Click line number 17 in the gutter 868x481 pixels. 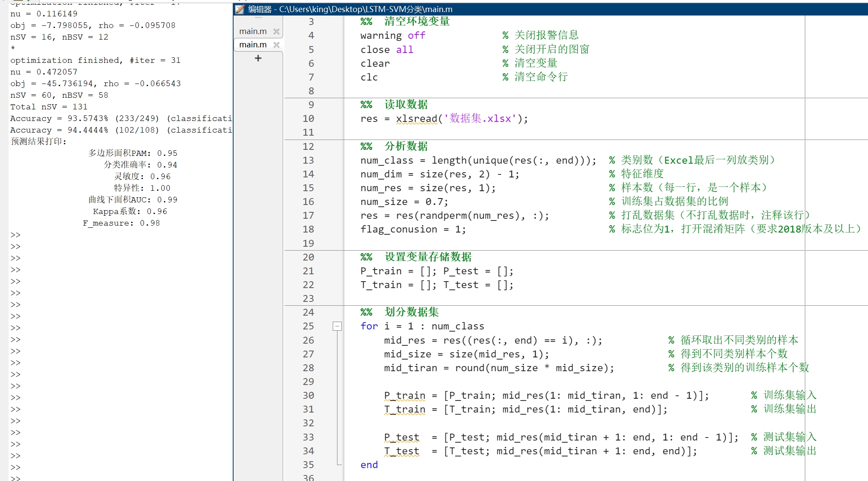click(x=308, y=215)
